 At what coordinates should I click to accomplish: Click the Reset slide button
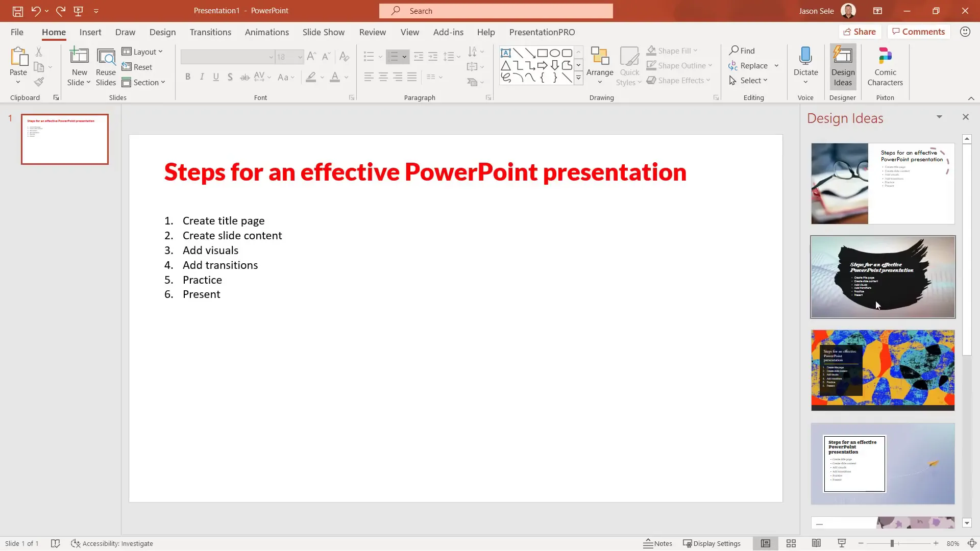(x=137, y=67)
